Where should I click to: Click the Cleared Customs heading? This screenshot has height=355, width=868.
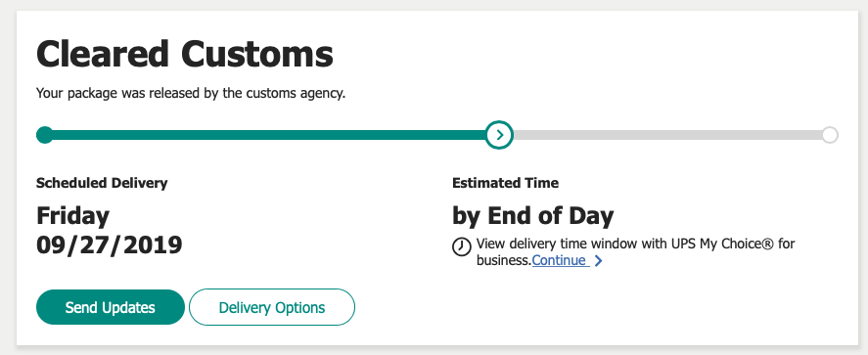185,54
